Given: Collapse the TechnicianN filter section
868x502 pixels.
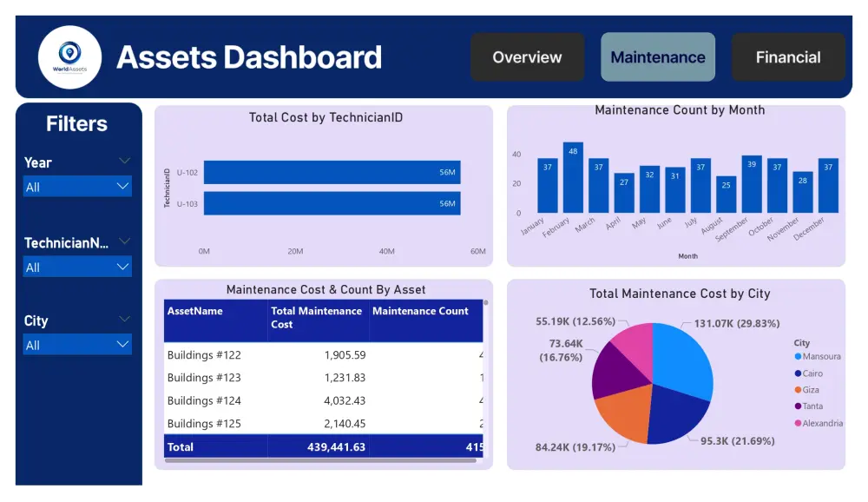Looking at the screenshot, I should click(x=124, y=242).
